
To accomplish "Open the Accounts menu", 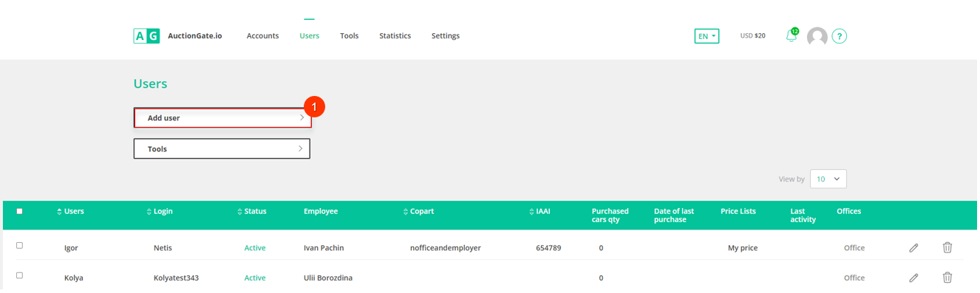I will click(262, 36).
